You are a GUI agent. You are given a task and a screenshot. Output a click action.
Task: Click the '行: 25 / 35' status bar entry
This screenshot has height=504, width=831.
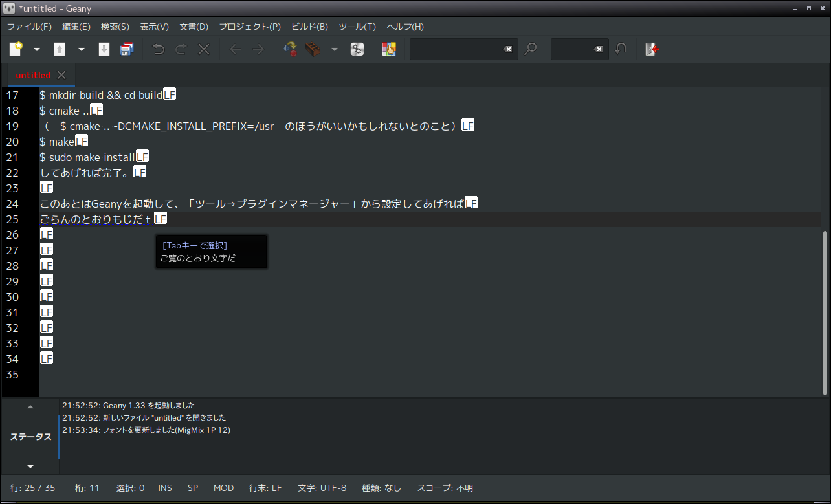(x=33, y=488)
